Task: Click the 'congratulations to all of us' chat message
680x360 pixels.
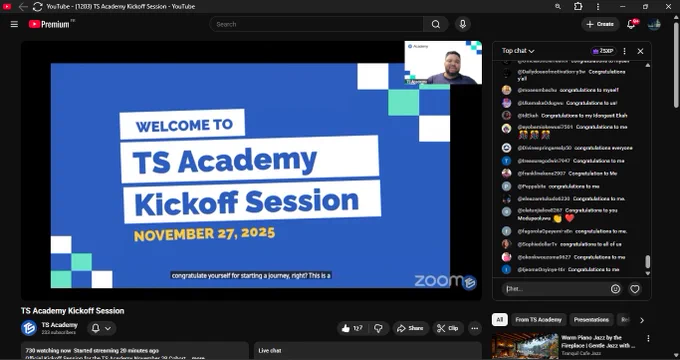Action: pos(590,244)
